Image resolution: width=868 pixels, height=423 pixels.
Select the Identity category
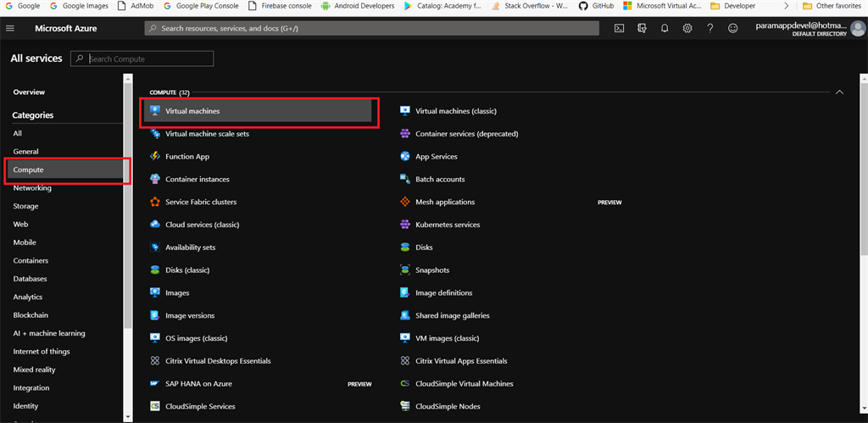[x=25, y=406]
